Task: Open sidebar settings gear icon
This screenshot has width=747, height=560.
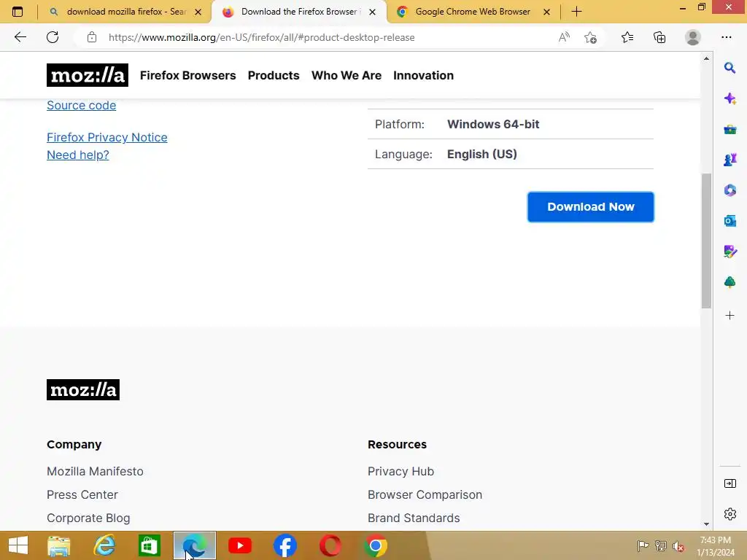Action: coord(729,514)
